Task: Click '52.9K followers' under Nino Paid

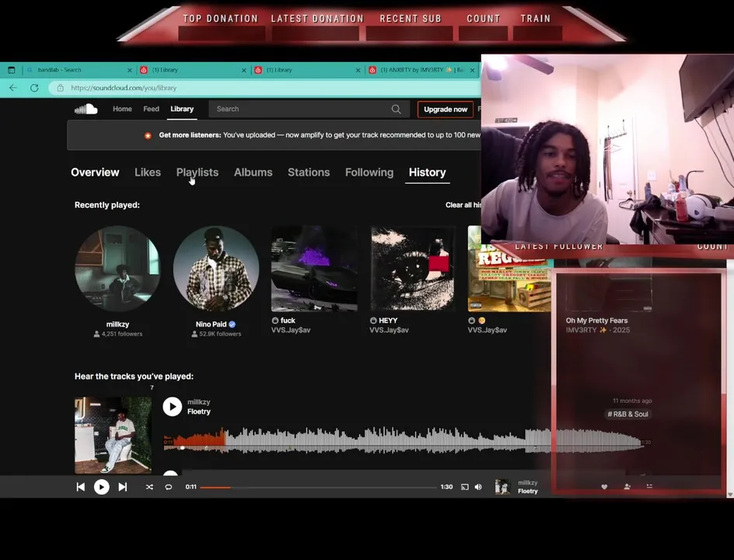Action: point(220,334)
